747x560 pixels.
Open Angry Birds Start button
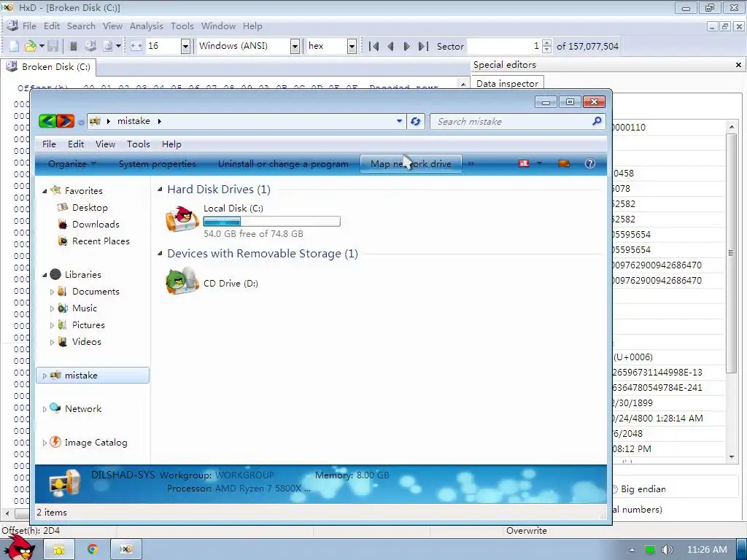pyautogui.click(x=19, y=548)
